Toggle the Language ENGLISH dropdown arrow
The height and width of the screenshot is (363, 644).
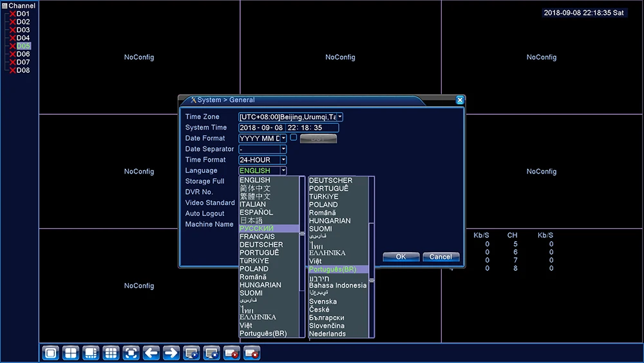click(283, 170)
